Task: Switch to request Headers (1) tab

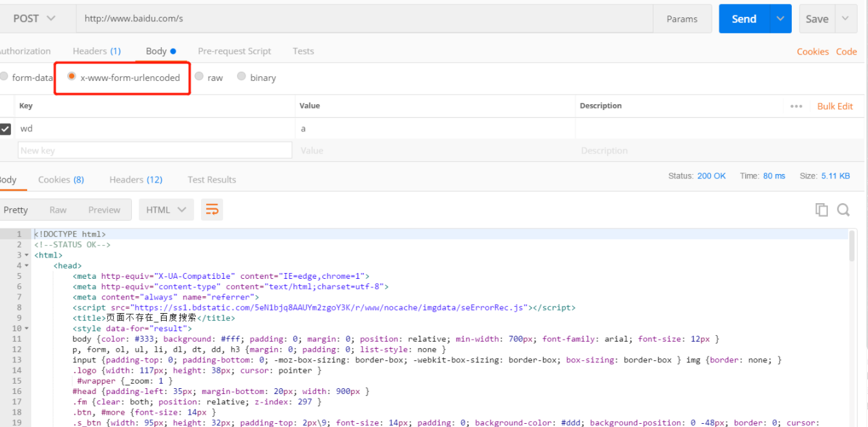Action: point(97,51)
